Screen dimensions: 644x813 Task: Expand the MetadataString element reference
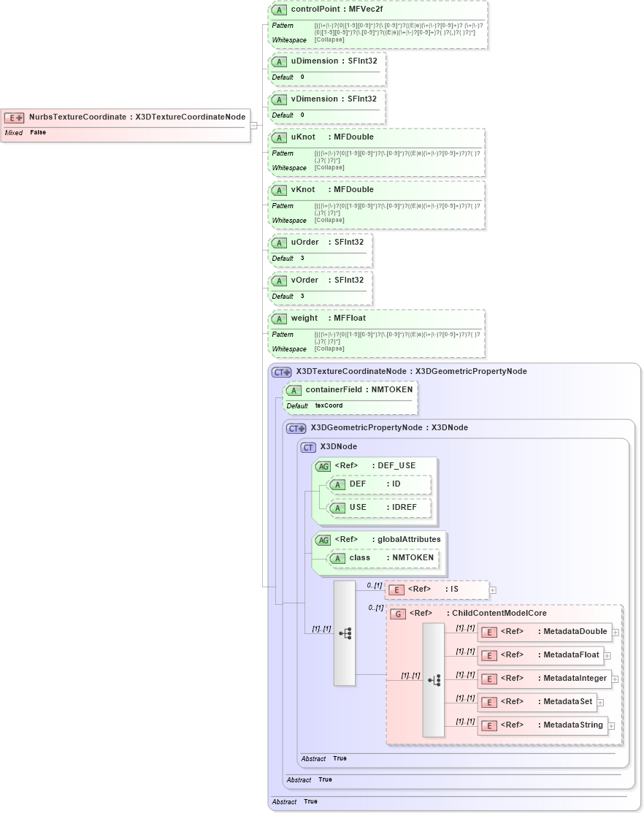click(x=611, y=726)
